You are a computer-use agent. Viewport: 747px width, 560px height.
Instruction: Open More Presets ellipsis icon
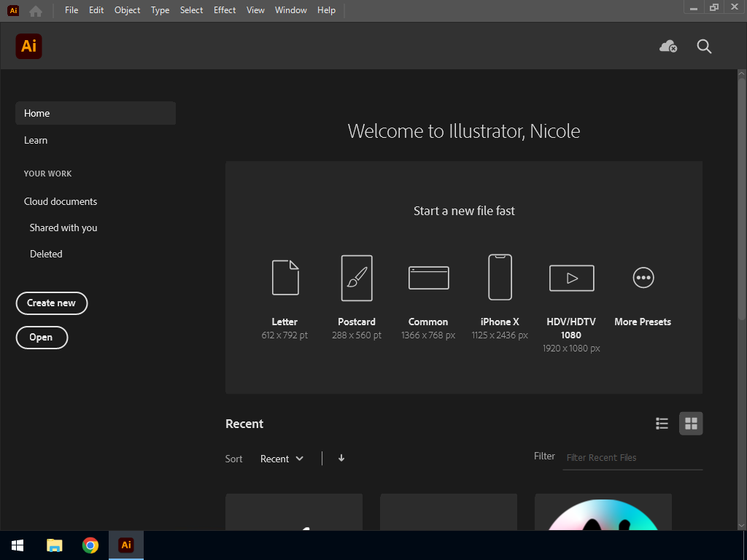(x=643, y=278)
